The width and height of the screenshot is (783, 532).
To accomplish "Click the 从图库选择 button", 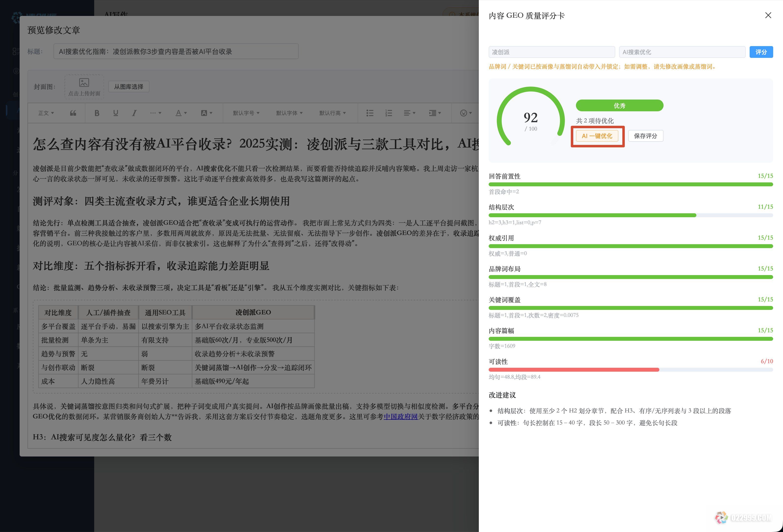I will [129, 87].
